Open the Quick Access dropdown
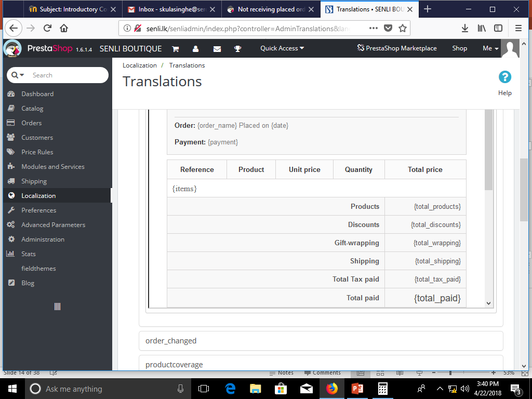The image size is (532, 399). click(x=282, y=48)
